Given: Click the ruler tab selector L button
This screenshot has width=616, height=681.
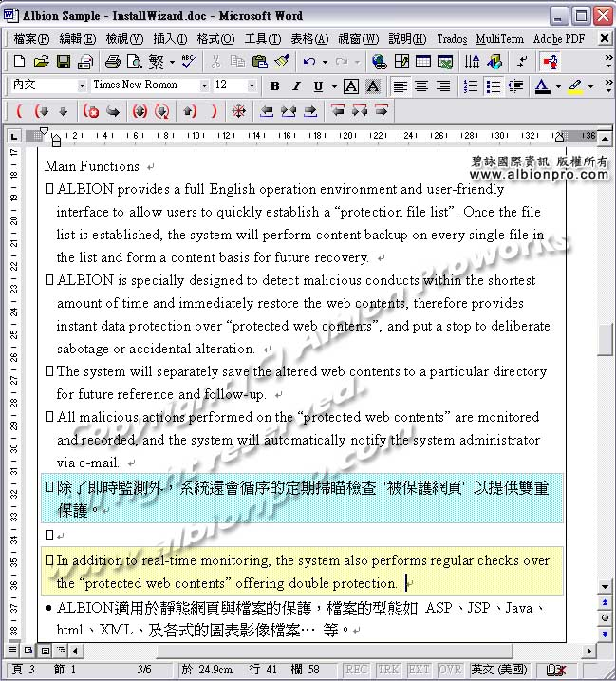Looking at the screenshot, I should (x=14, y=137).
